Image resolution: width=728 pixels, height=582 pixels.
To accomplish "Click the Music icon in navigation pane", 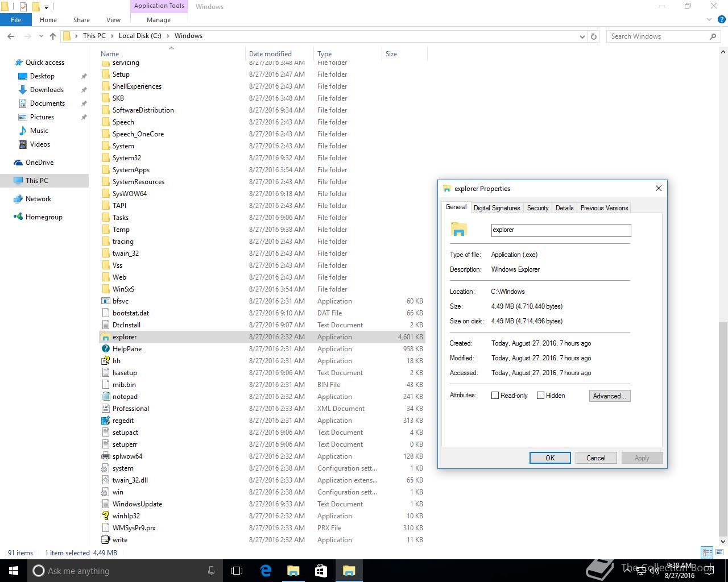I will (23, 131).
